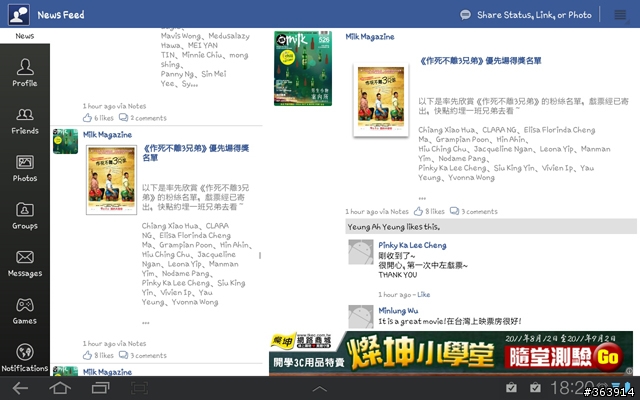This screenshot has height=400, width=640.
Task: Open movie poster thumbnail in right panel
Action: click(x=381, y=100)
